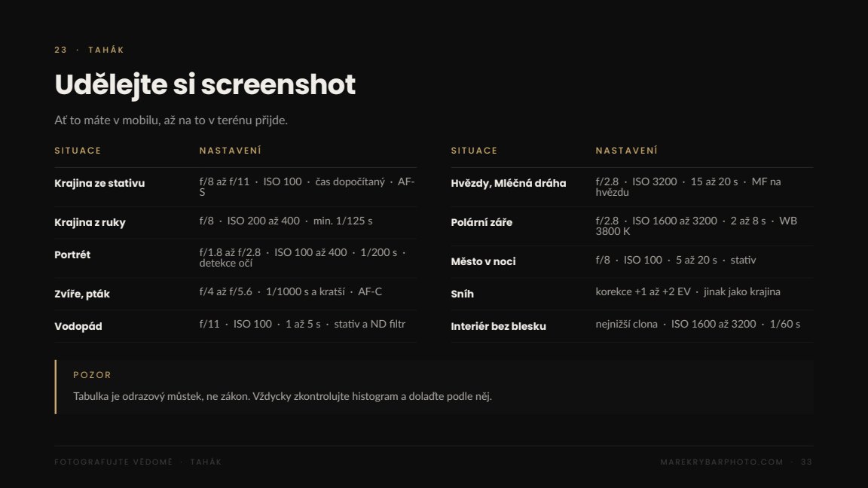Viewport: 868px width, 488px height.
Task: Click the title "Udělejte si screenshot"
Action: pos(205,84)
